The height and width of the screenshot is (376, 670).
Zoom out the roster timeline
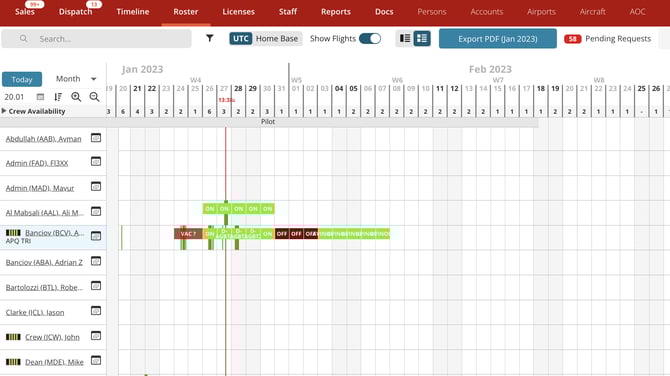[94, 97]
